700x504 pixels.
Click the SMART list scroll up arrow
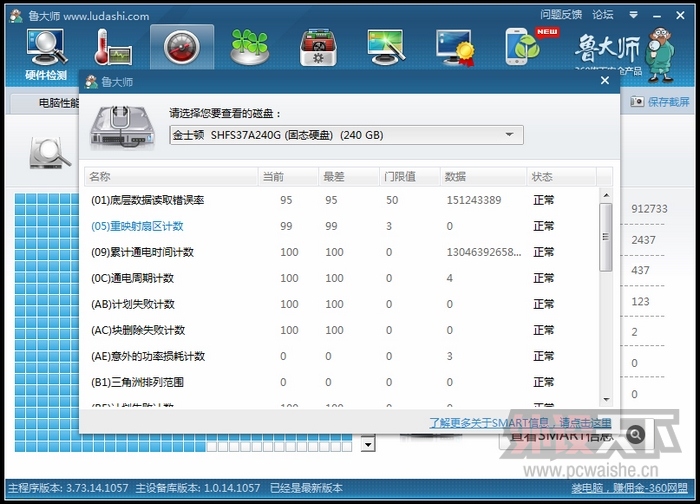[606, 195]
